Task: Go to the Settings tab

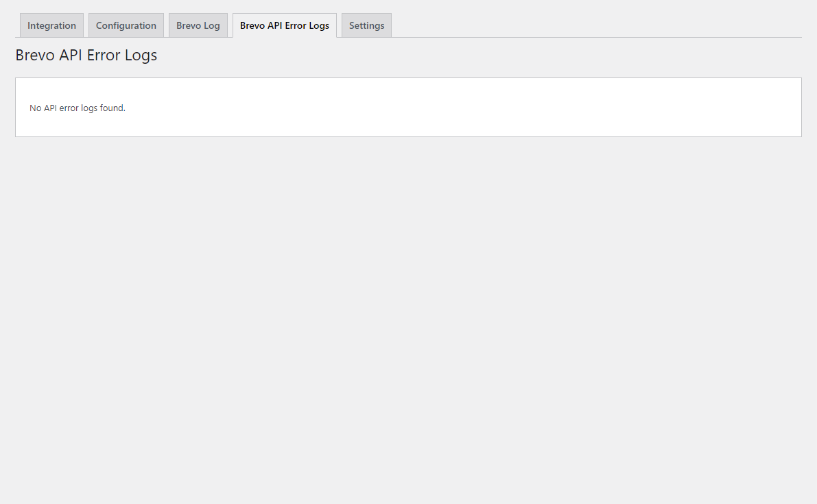Action: click(367, 25)
